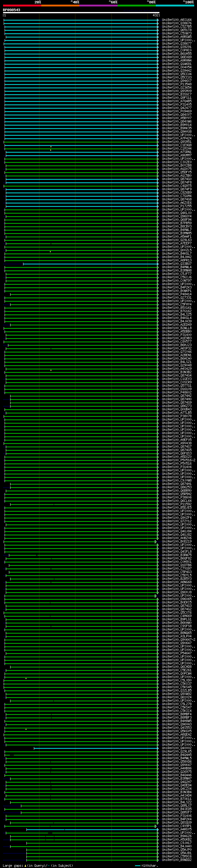Click hit label UniRef100_Q29048
Viewport: 197px width, 868px height.
pyautogui.click(x=176, y=365)
